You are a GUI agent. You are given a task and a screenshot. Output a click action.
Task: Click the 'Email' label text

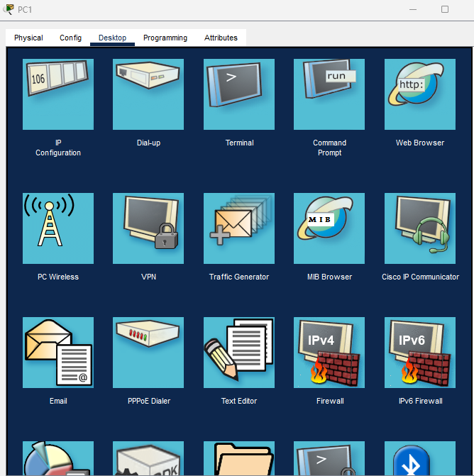[x=58, y=401]
